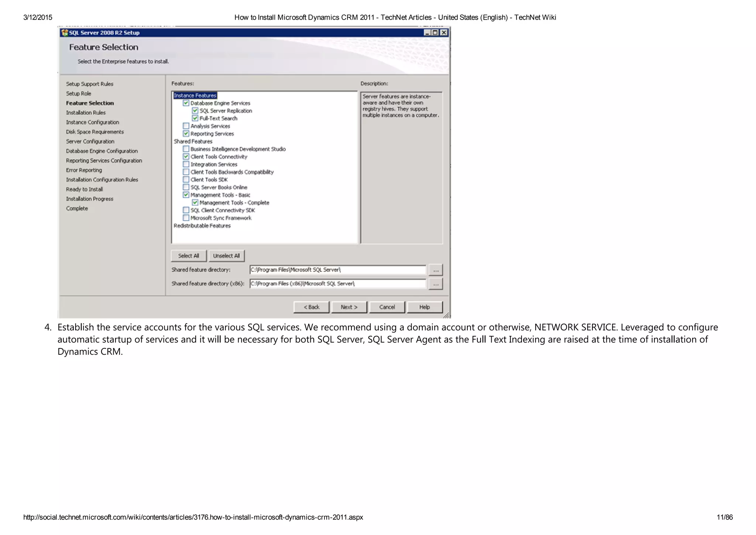Click the Select All button
This screenshot has width=756, height=535.
189,256
